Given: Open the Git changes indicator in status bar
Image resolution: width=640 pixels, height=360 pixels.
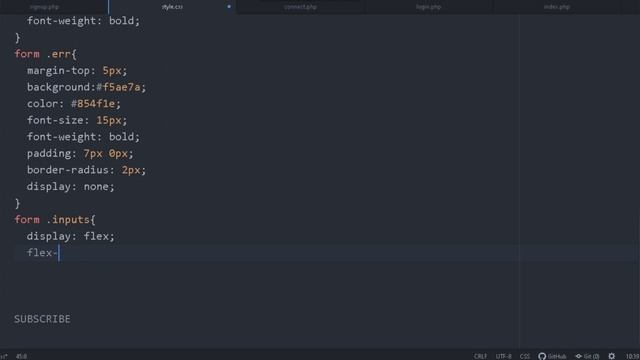Looking at the screenshot, I should (587, 356).
